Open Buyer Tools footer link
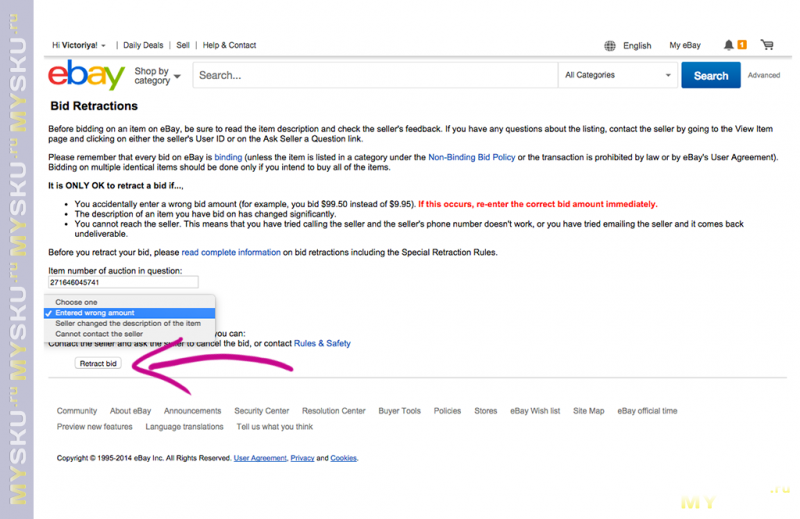Screen dimensions: 800x519 pos(399,410)
